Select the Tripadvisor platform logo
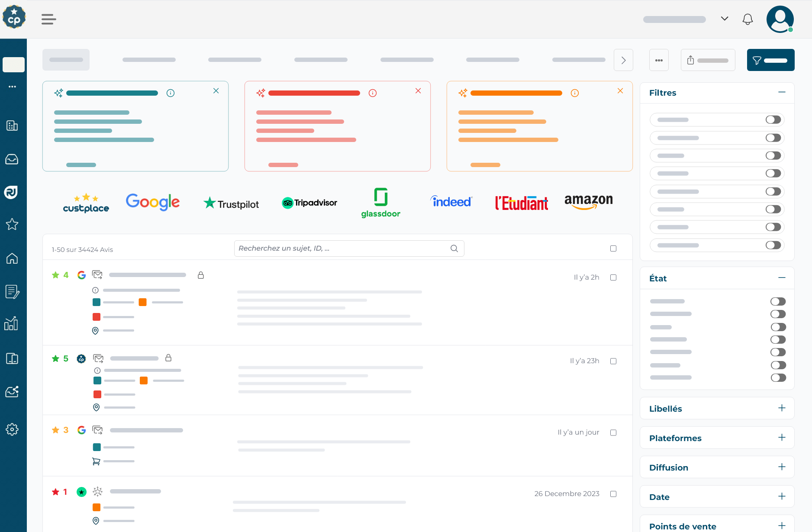Screen dimensions: 812x532 [x=309, y=203]
